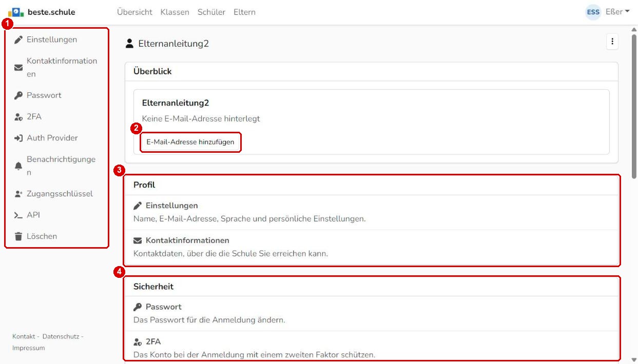The height and width of the screenshot is (364, 638).
Task: Click the key icon in the Sicherheit card
Action: [x=137, y=307]
